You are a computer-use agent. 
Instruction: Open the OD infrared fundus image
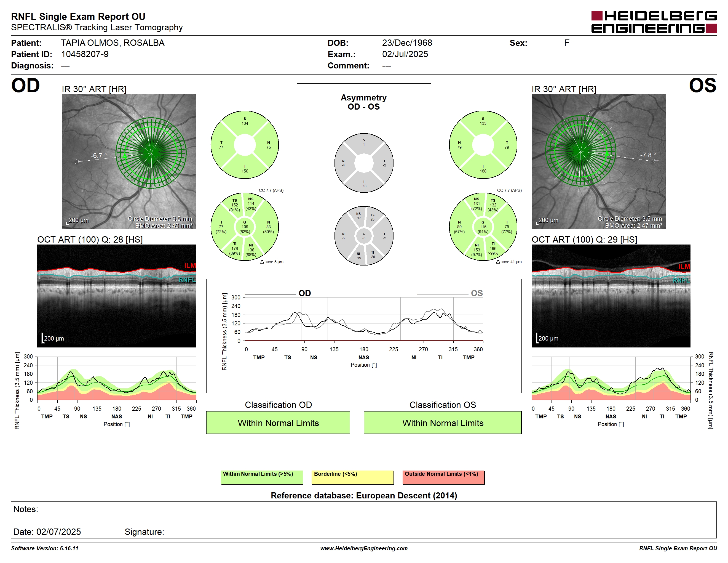click(x=129, y=161)
